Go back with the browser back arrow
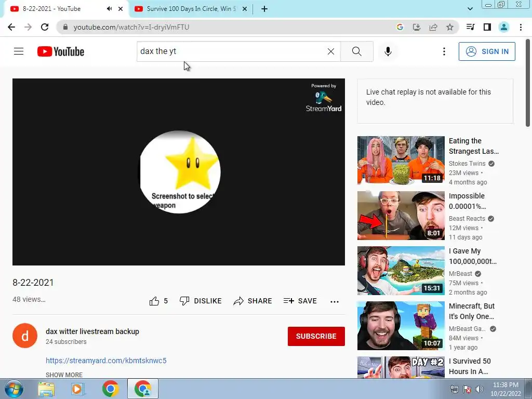 (x=11, y=27)
